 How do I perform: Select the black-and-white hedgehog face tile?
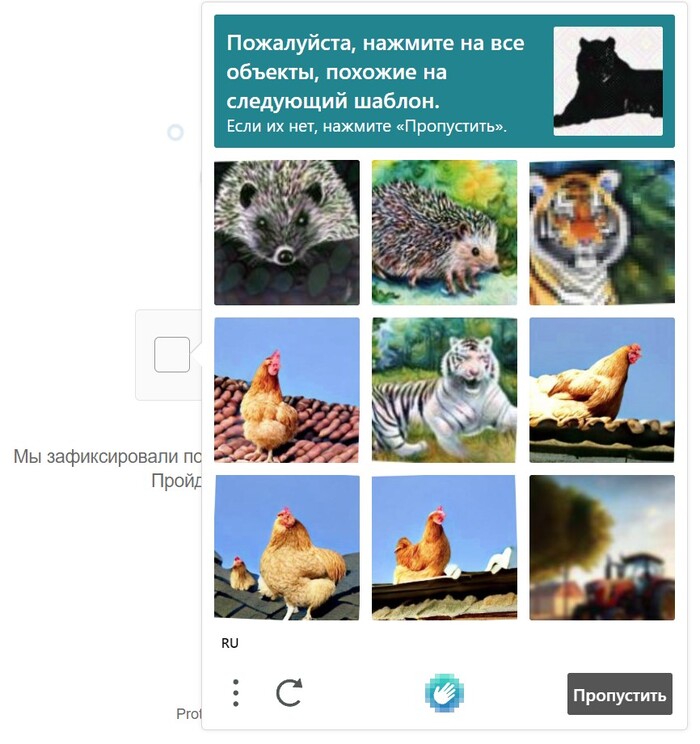(x=287, y=232)
